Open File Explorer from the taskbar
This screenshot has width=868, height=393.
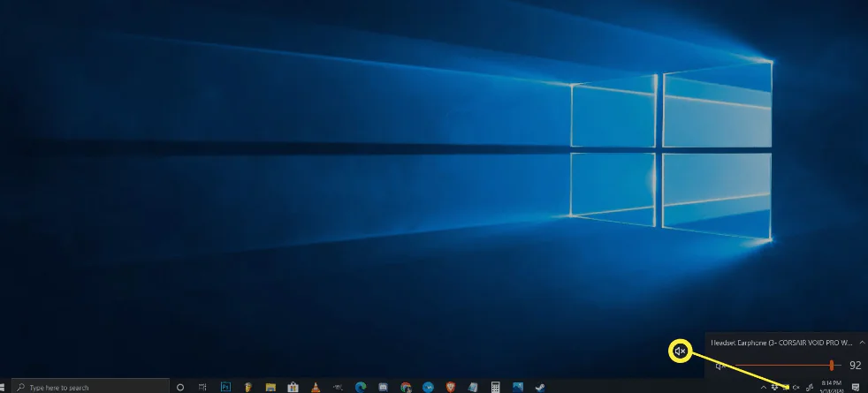click(270, 387)
